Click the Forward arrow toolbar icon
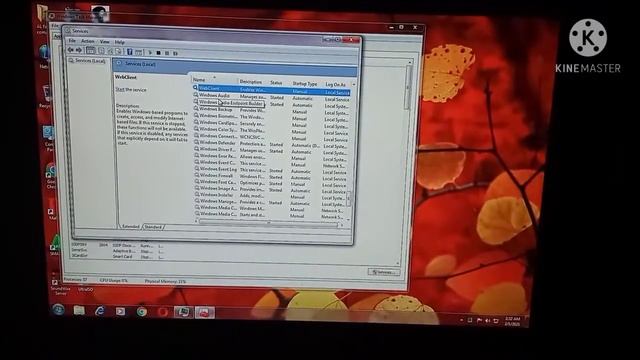The width and height of the screenshot is (640, 360). (x=79, y=50)
